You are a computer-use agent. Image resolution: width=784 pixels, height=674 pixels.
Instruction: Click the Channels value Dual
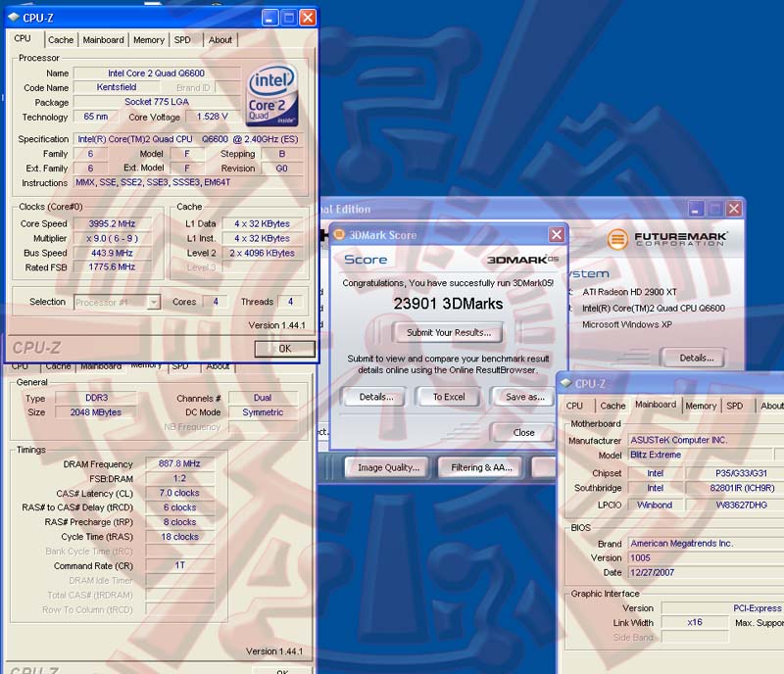263,398
